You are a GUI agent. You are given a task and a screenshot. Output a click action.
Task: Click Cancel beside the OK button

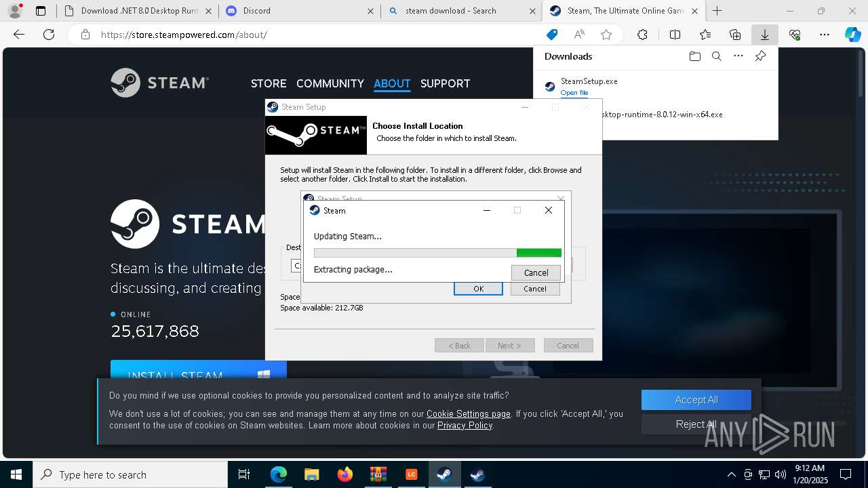534,289
